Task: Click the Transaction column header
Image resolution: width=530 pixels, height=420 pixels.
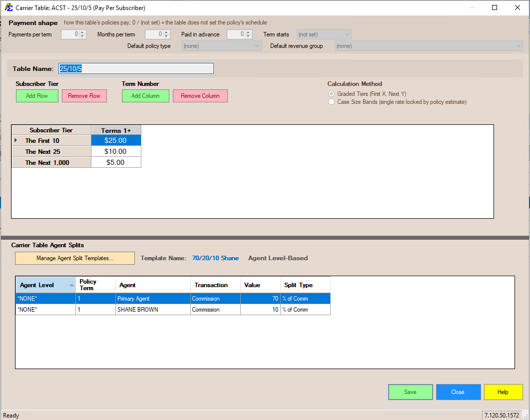Action: (x=216, y=285)
